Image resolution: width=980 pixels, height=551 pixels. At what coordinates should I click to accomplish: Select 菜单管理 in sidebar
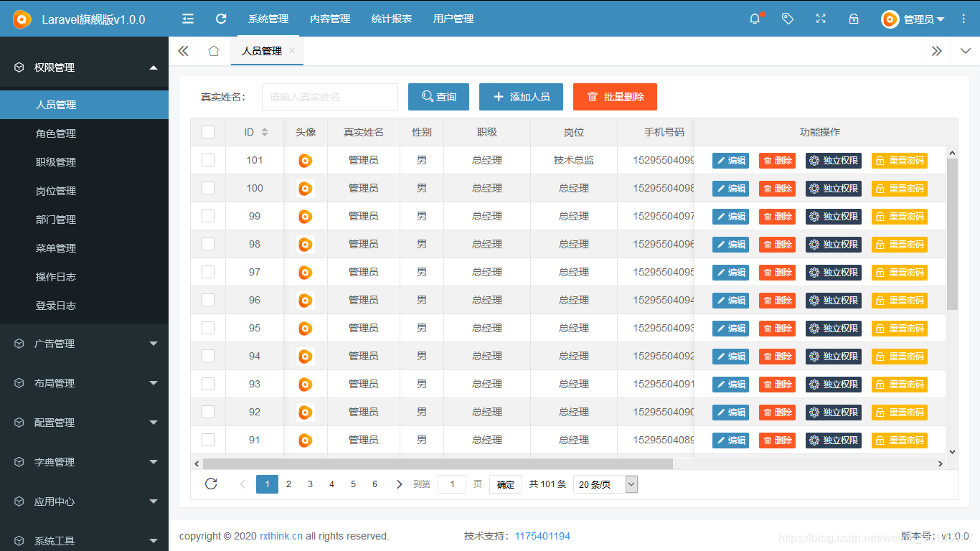tap(84, 248)
